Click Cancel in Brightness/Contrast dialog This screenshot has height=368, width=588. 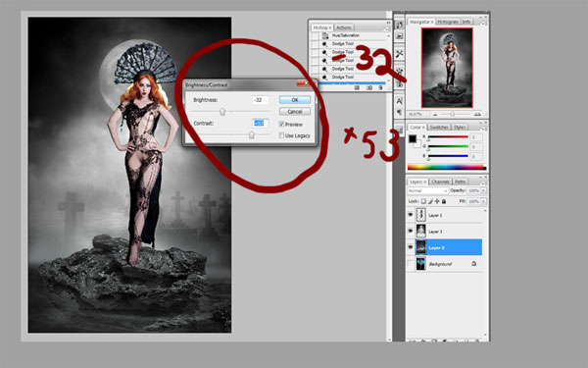tap(295, 112)
